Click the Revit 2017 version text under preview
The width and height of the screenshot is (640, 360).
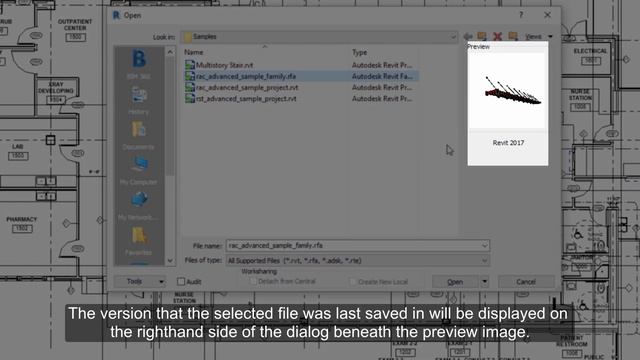508,143
